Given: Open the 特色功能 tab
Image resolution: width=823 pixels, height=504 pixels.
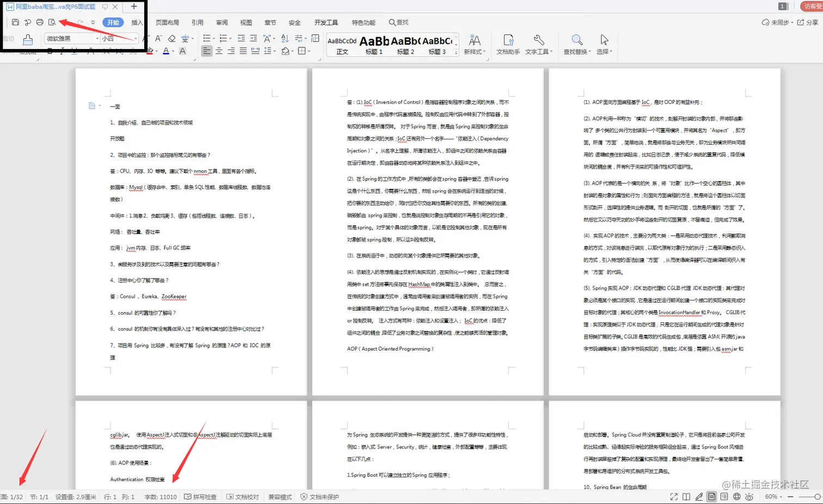Looking at the screenshot, I should click(x=364, y=22).
